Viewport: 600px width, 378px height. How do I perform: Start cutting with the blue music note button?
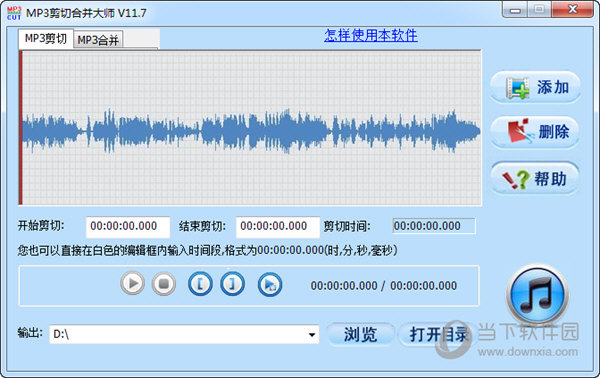coord(538,295)
